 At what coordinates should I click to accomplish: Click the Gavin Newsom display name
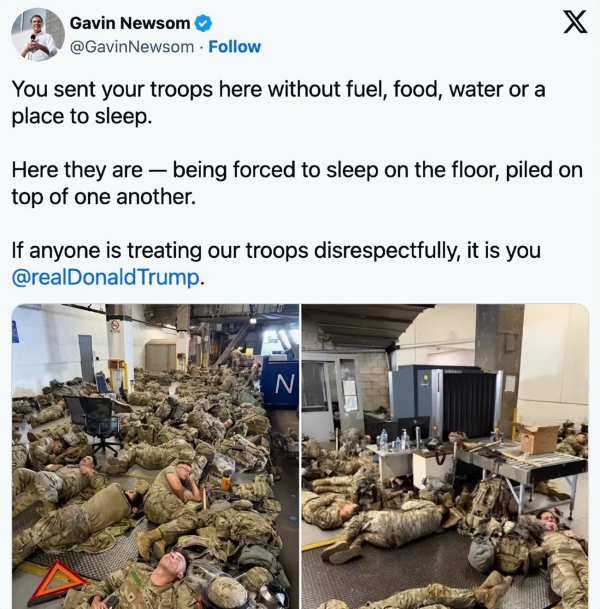[x=130, y=23]
